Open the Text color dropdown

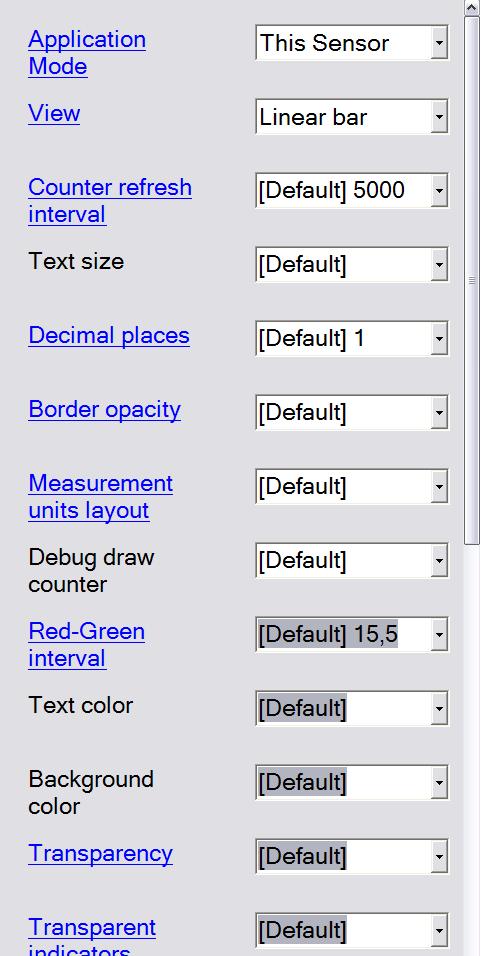(x=352, y=708)
